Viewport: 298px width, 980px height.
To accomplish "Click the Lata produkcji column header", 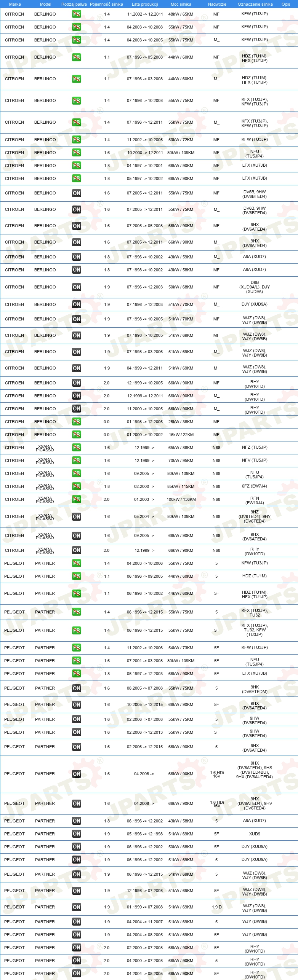I will coord(145,4).
